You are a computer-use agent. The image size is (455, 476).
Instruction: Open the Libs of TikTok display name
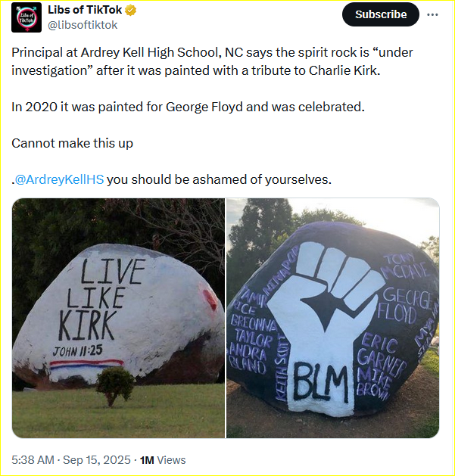pos(85,10)
